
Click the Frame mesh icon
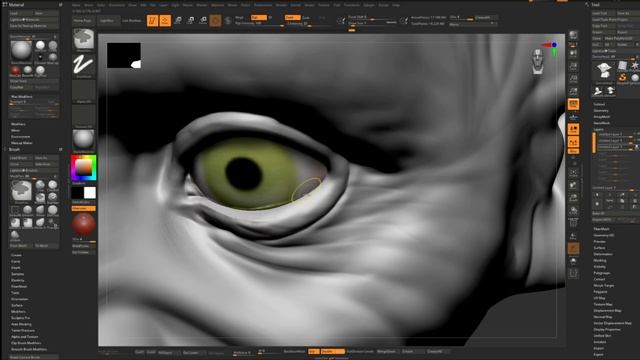pyautogui.click(x=573, y=173)
